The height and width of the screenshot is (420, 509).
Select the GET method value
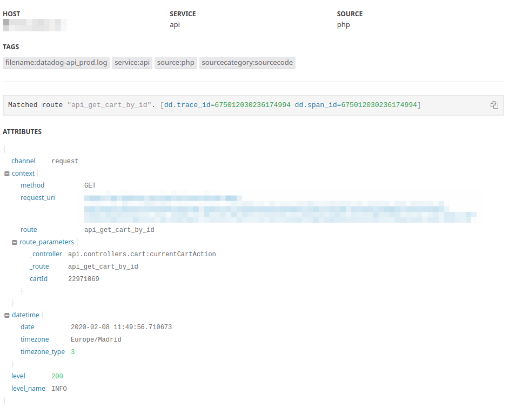tap(90, 185)
